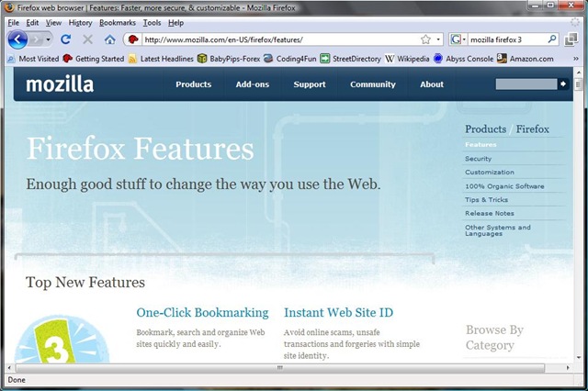Viewport: 588px width, 391px height.
Task: Bookmark this page with the star icon
Action: pos(425,39)
